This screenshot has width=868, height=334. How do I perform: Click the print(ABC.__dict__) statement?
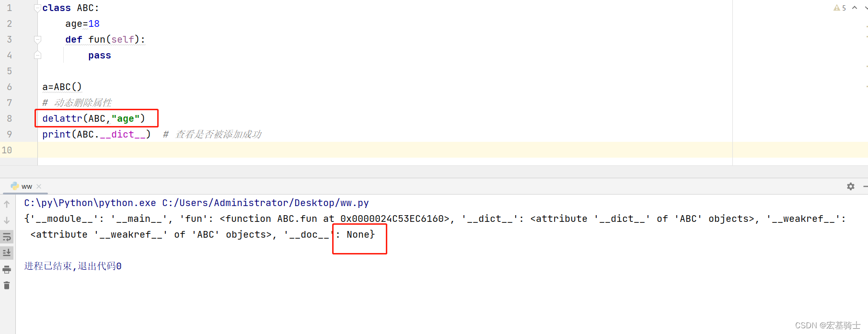click(x=96, y=134)
